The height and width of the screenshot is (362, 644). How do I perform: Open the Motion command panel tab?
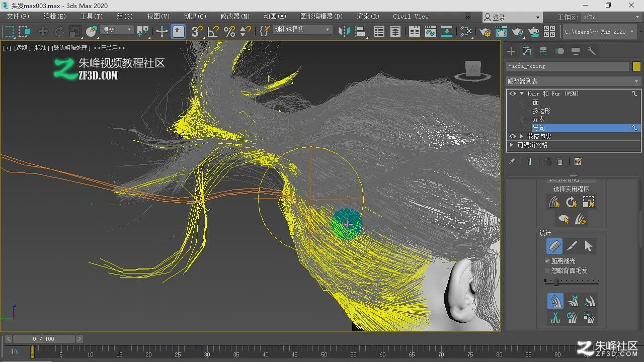point(559,51)
